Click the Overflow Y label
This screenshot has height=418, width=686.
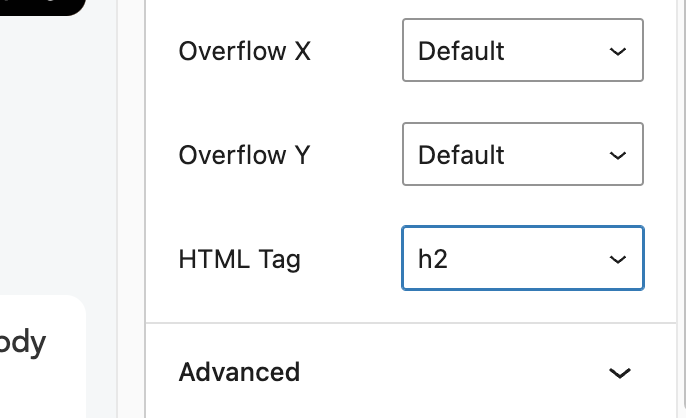[244, 155]
